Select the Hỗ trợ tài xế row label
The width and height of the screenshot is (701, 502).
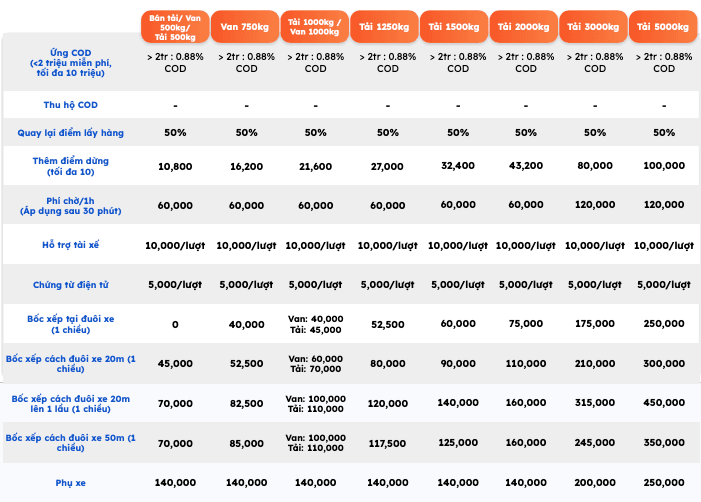(x=70, y=244)
